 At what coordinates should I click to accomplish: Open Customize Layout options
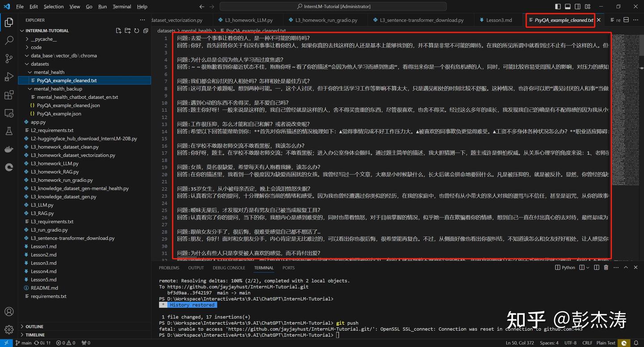pos(587,7)
